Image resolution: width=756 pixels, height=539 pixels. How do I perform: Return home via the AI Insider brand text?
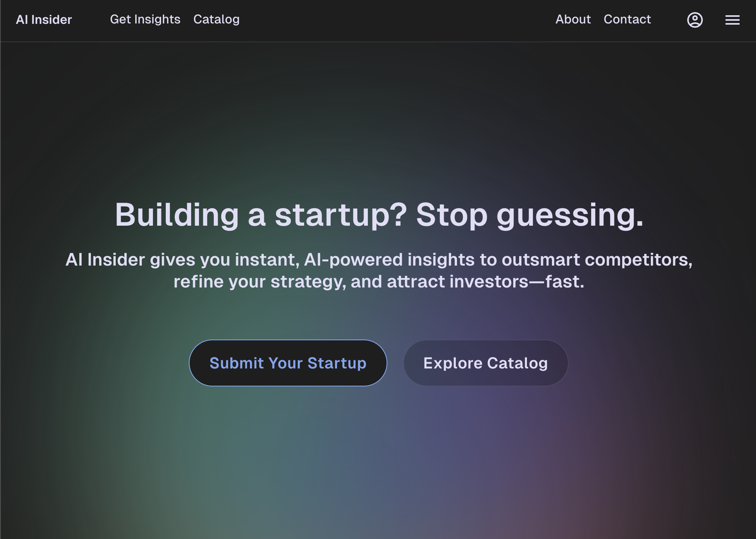(x=44, y=19)
